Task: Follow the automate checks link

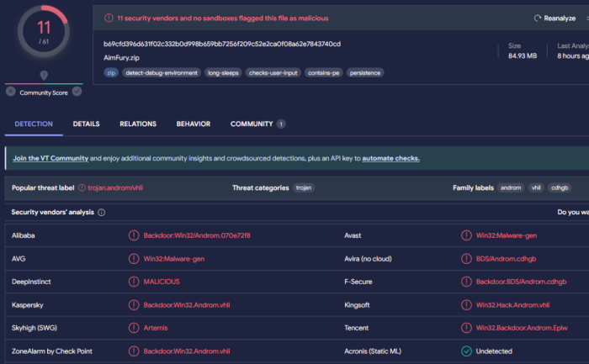Action: click(391, 158)
